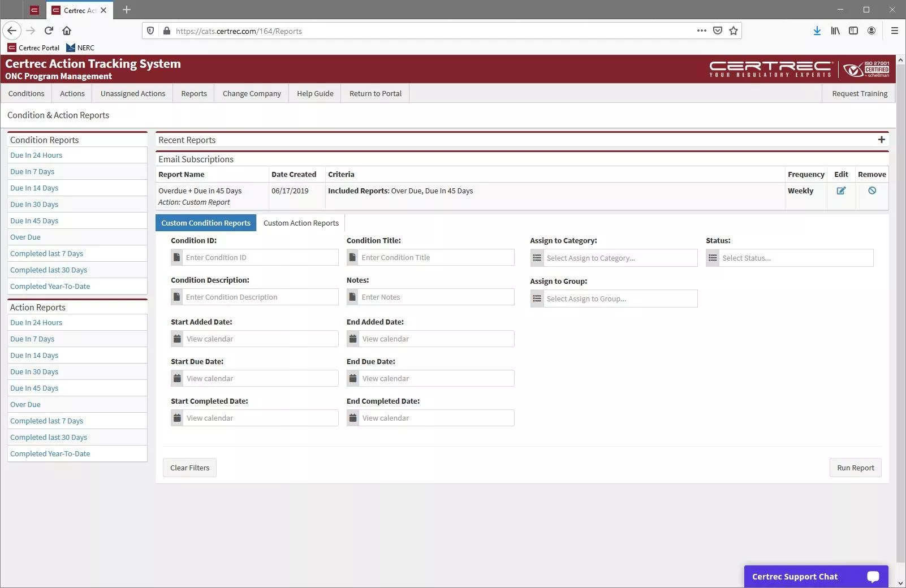Open Action Reports Due In 14 Days
Screen dimensions: 906x588
[x=34, y=355]
